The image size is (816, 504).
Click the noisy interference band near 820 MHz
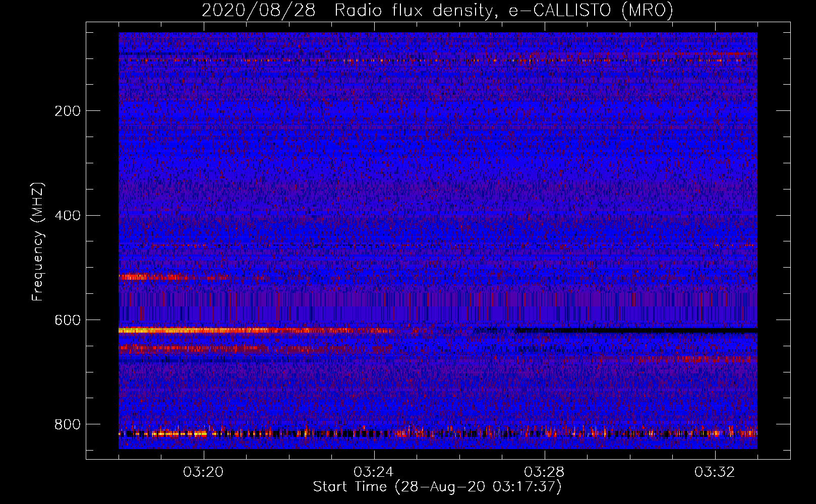tap(438, 432)
